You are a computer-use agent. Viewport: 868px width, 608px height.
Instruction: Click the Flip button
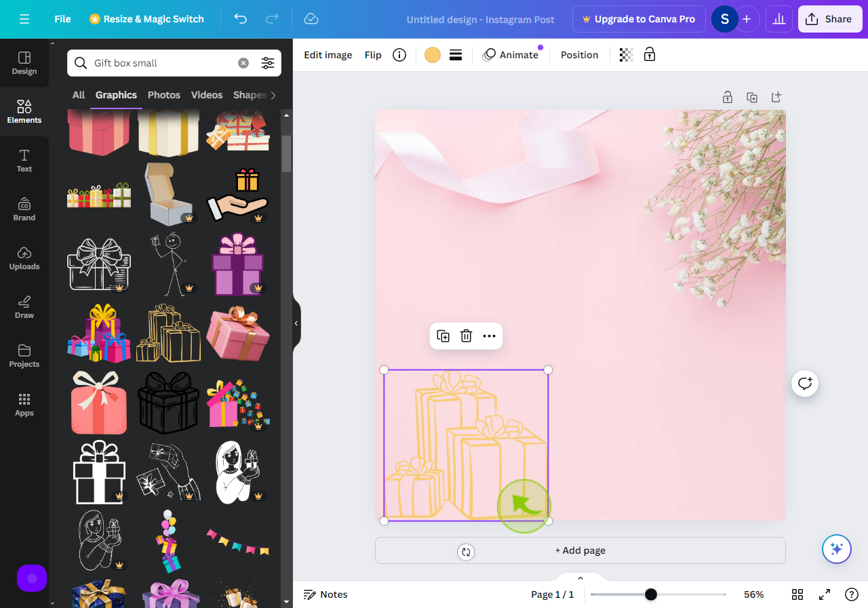373,55
